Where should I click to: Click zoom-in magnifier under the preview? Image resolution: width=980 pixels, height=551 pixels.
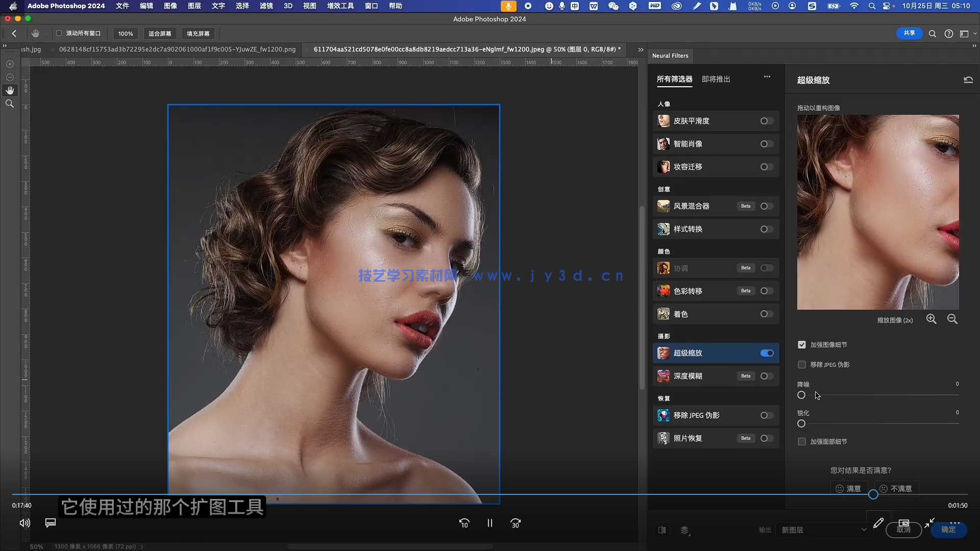(x=932, y=319)
